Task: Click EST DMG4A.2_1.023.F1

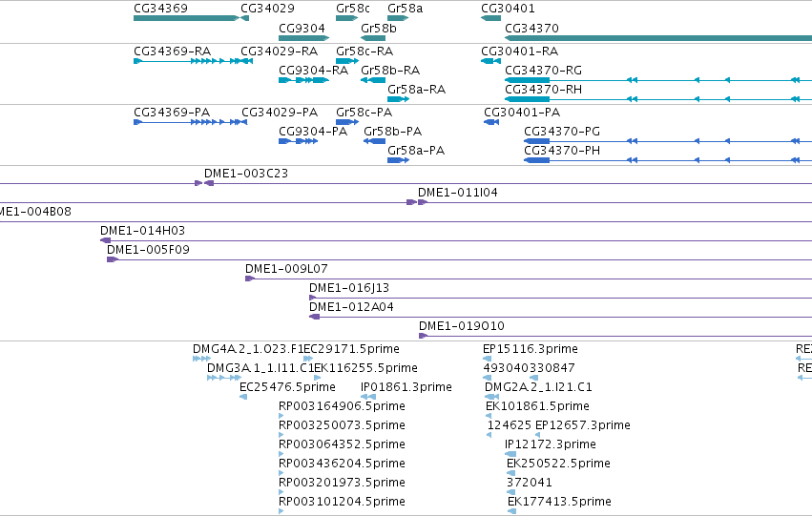Action: 202,358
